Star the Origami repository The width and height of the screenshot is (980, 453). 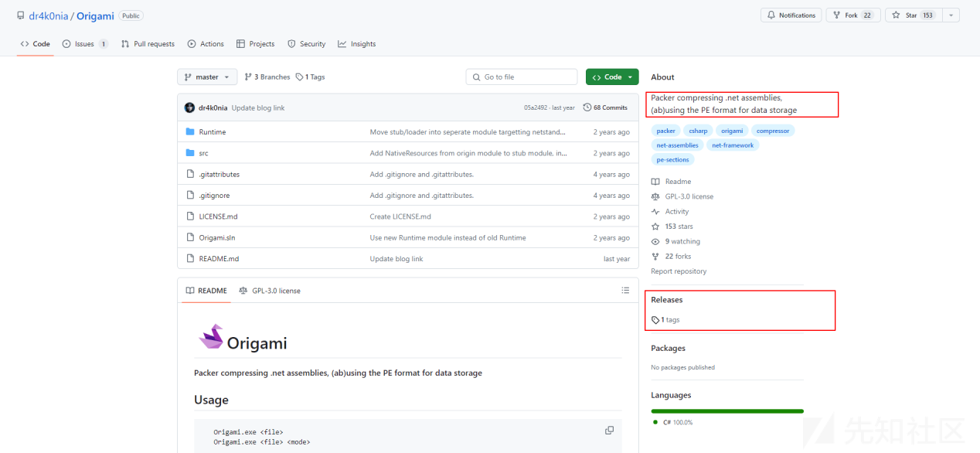tap(913, 15)
